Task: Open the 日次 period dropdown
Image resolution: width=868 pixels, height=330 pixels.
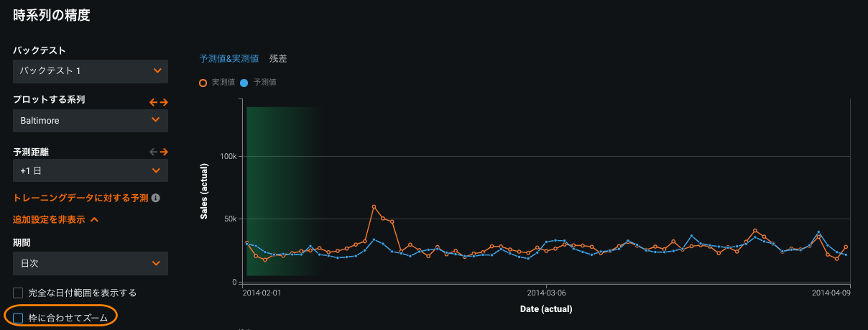Action: coord(91,263)
